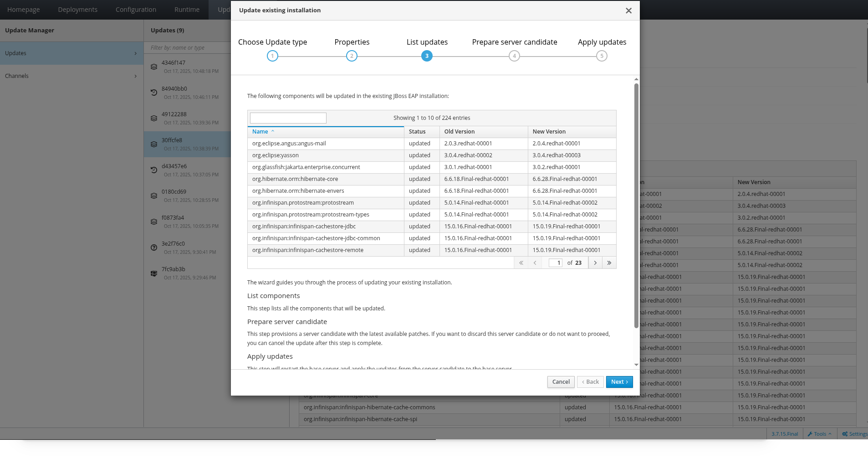
Task: Expand the Updates sidebar item chevron
Action: coord(135,53)
